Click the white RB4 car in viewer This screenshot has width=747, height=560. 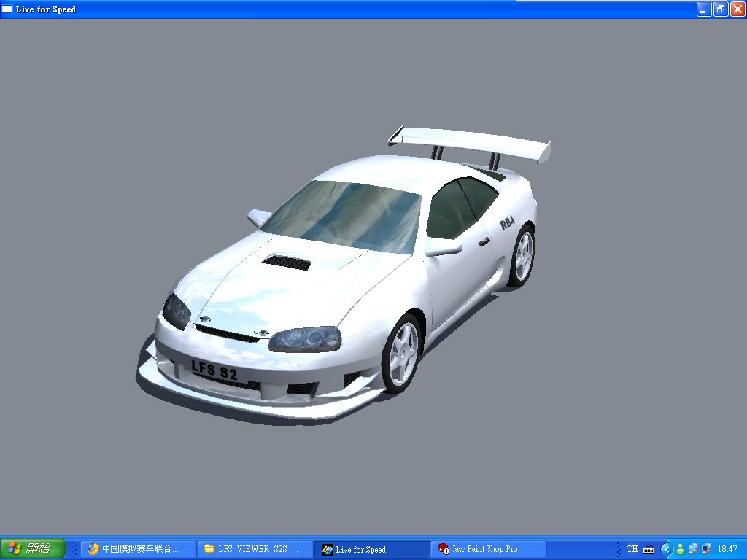pos(343,274)
